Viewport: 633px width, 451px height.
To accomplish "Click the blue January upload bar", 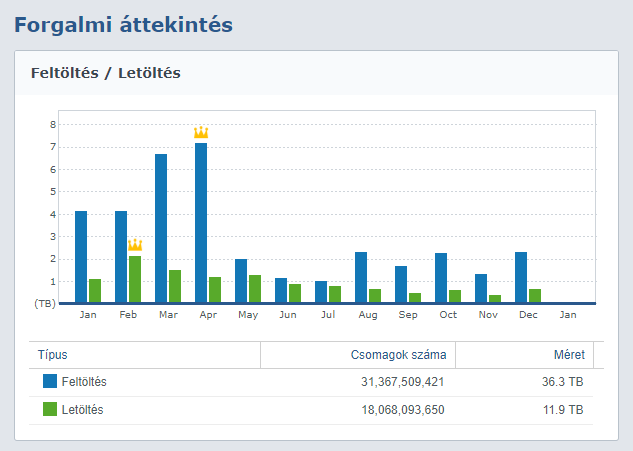I will 81,257.
